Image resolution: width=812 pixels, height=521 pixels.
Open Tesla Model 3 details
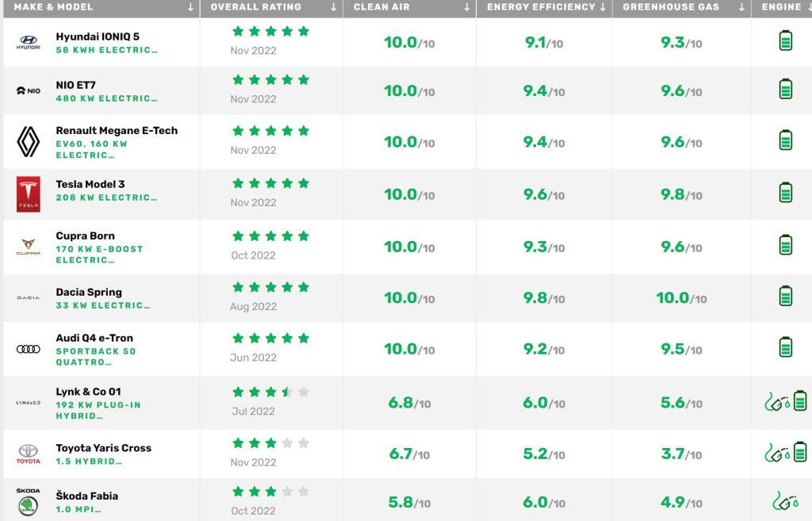point(90,184)
